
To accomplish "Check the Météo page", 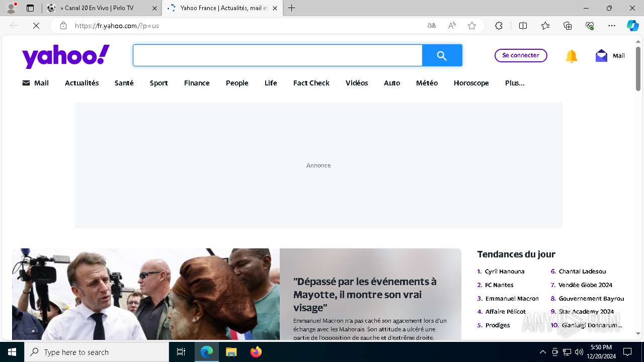I will coord(427,83).
